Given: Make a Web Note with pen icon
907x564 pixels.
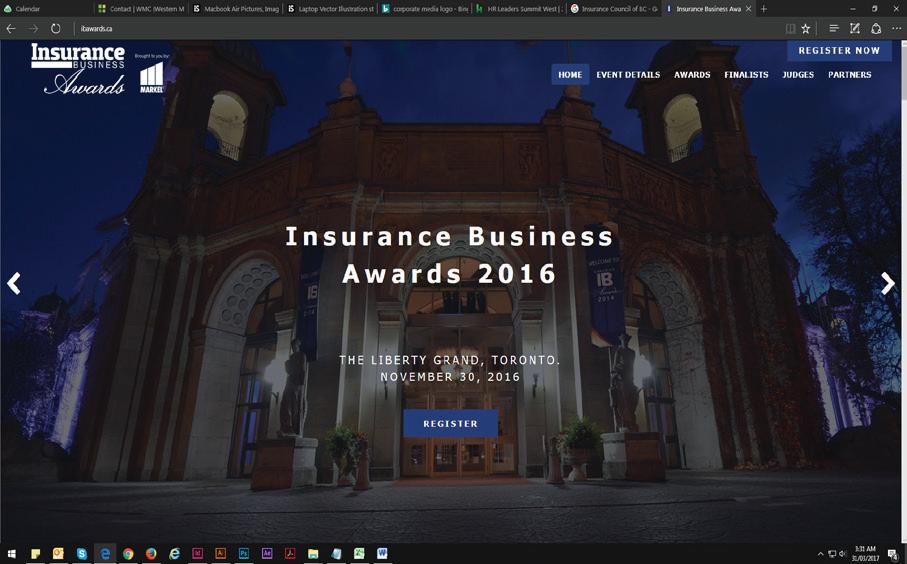Looking at the screenshot, I should click(x=854, y=28).
